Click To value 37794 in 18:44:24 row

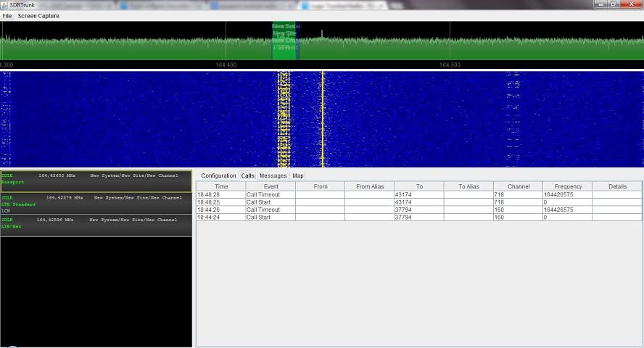[419, 217]
